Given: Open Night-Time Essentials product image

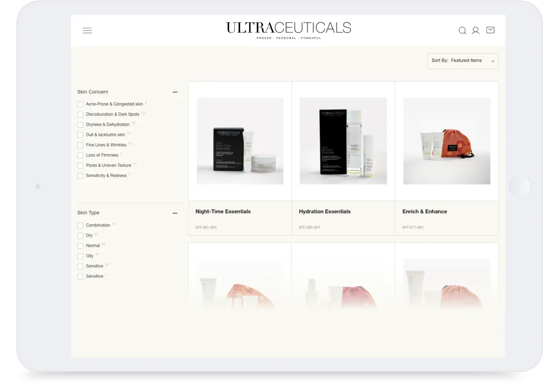Looking at the screenshot, I should [240, 141].
